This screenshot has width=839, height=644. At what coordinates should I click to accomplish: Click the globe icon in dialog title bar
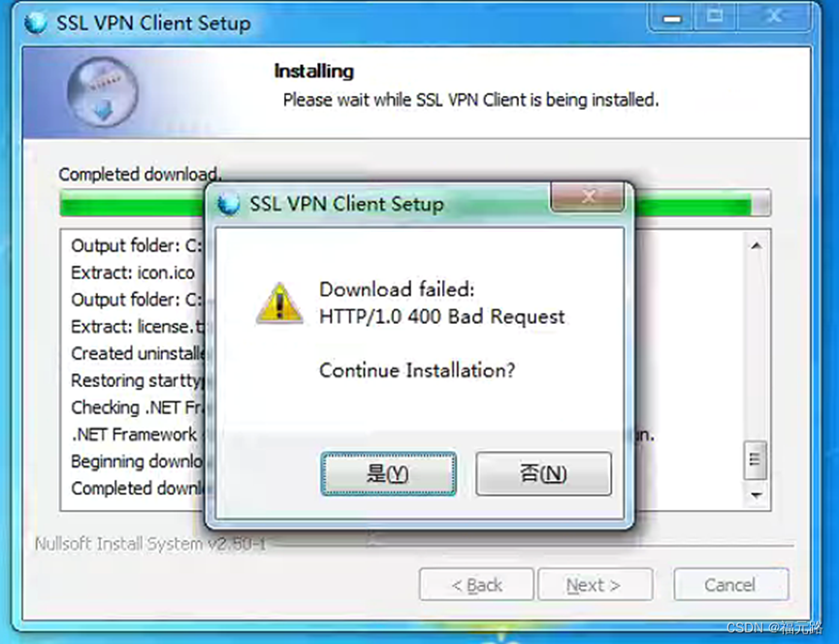pos(229,204)
